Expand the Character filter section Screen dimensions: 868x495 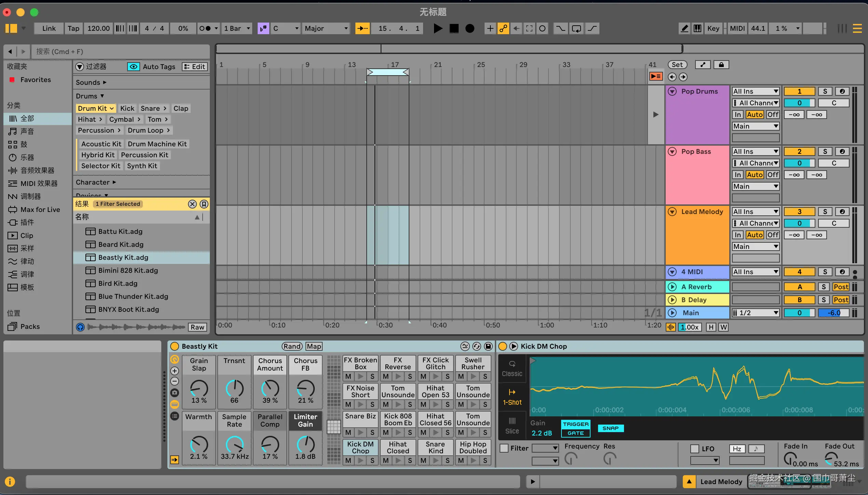coord(96,182)
